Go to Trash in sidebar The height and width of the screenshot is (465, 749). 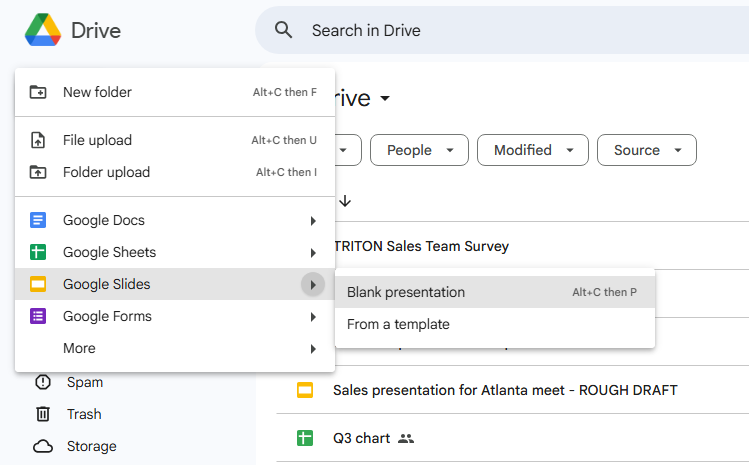coord(84,414)
